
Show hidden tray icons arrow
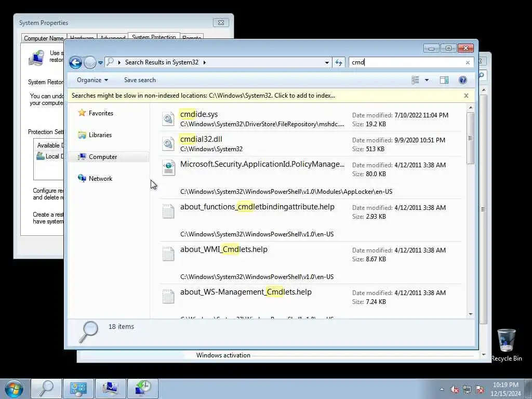pos(442,390)
